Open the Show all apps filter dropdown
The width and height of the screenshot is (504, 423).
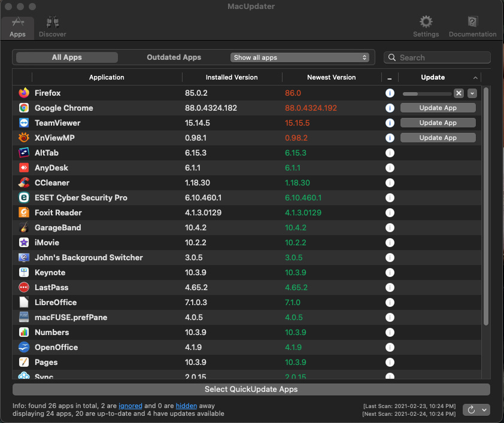pyautogui.click(x=299, y=57)
